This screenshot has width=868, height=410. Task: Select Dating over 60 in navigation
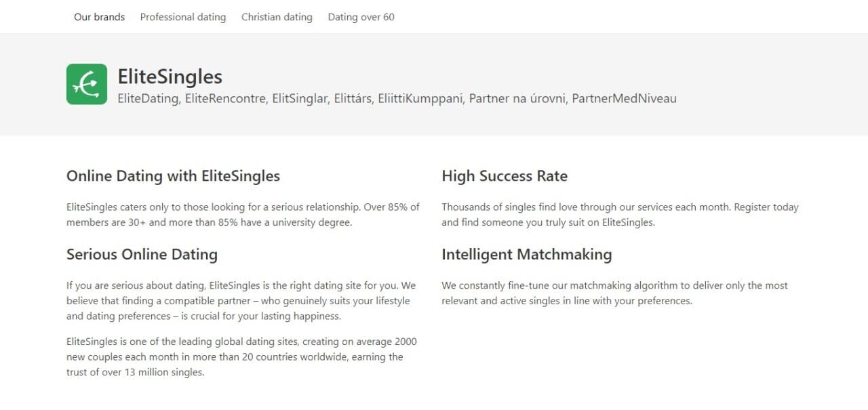pos(361,17)
